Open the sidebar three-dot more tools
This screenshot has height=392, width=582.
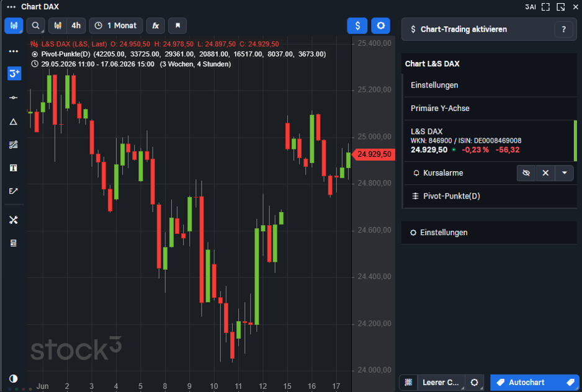click(14, 51)
